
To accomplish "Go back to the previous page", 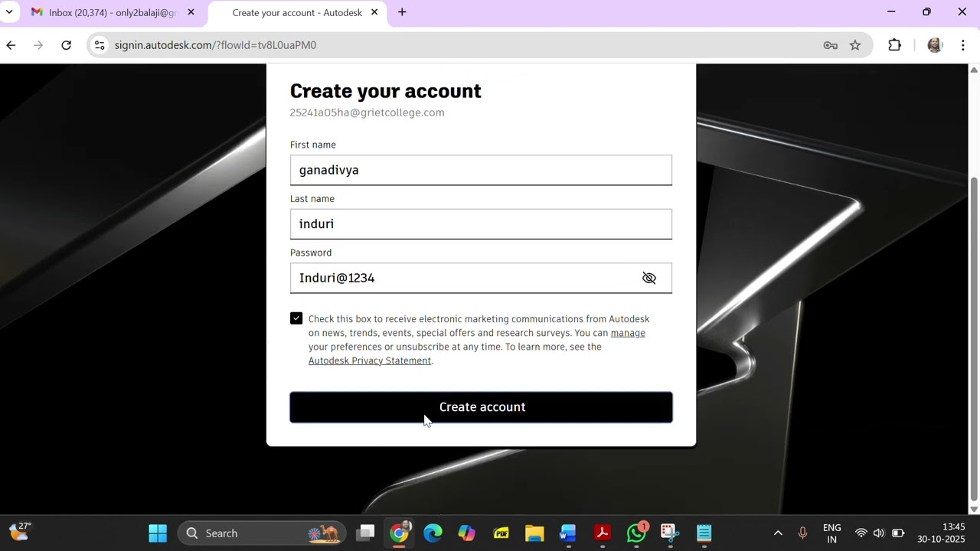I will pos(11,45).
